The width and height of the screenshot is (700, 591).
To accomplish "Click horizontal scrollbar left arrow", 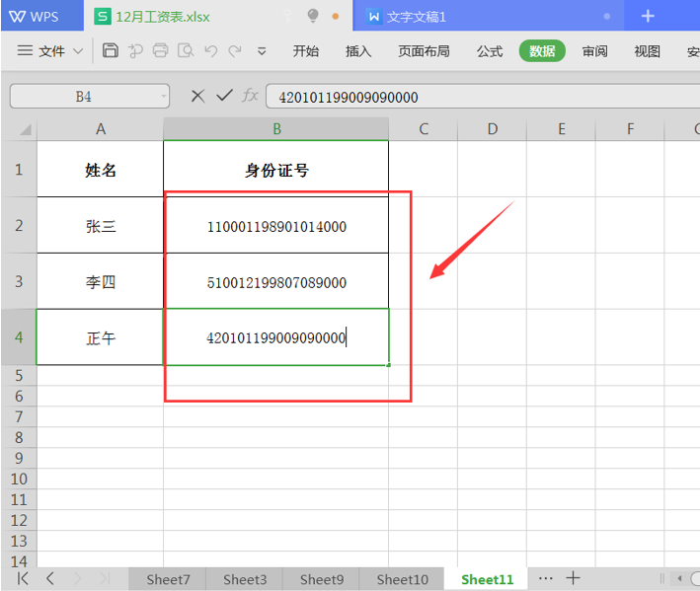I will 679,578.
